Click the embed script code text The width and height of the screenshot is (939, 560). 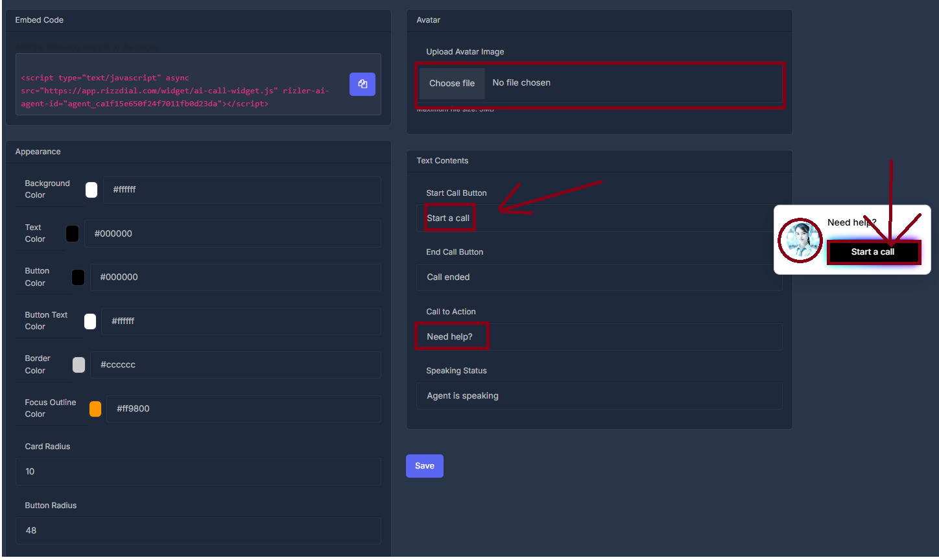pyautogui.click(x=175, y=91)
